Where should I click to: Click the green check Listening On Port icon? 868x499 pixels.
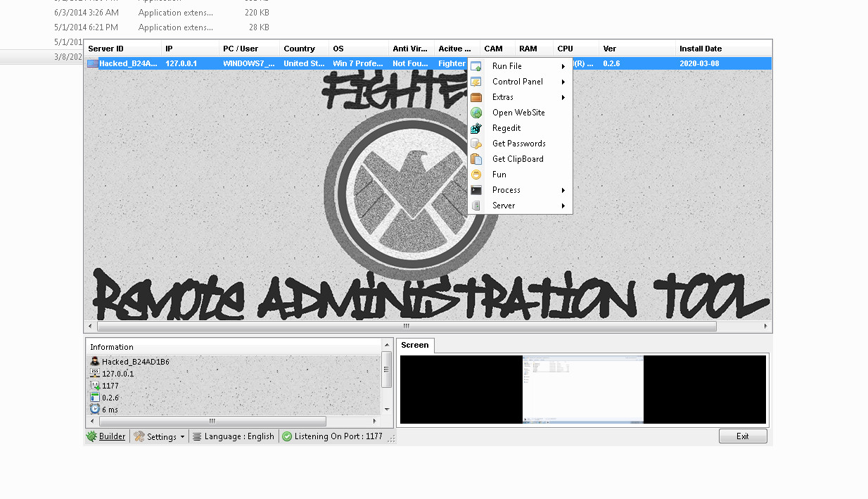point(287,436)
